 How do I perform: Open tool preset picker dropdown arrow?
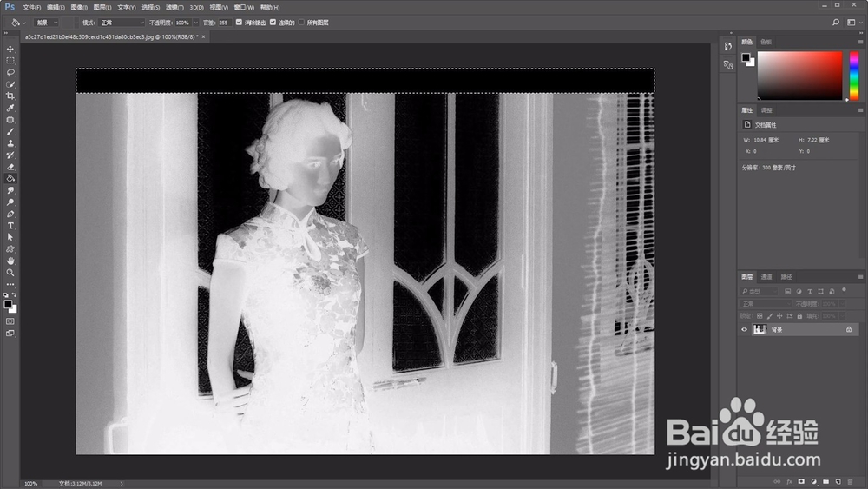pos(23,23)
